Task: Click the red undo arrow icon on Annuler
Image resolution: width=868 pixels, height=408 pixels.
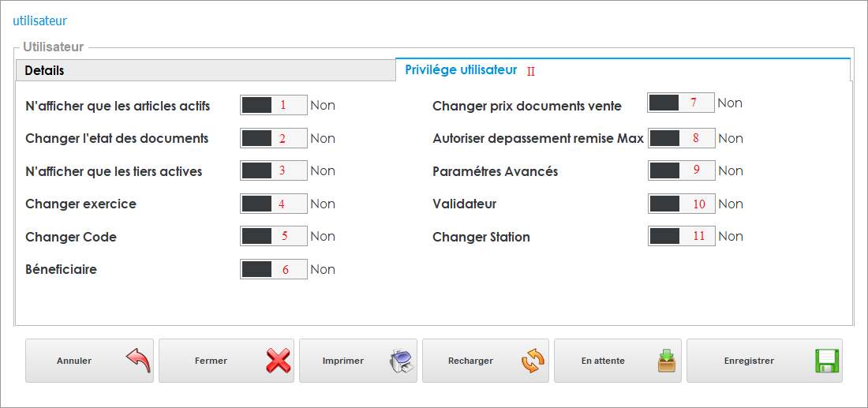Action: pyautogui.click(x=137, y=361)
